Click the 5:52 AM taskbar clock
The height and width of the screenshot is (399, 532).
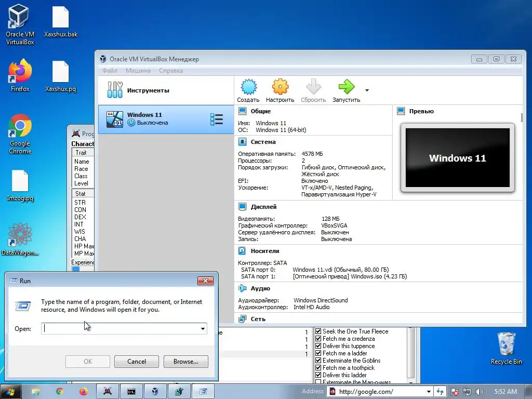click(506, 392)
